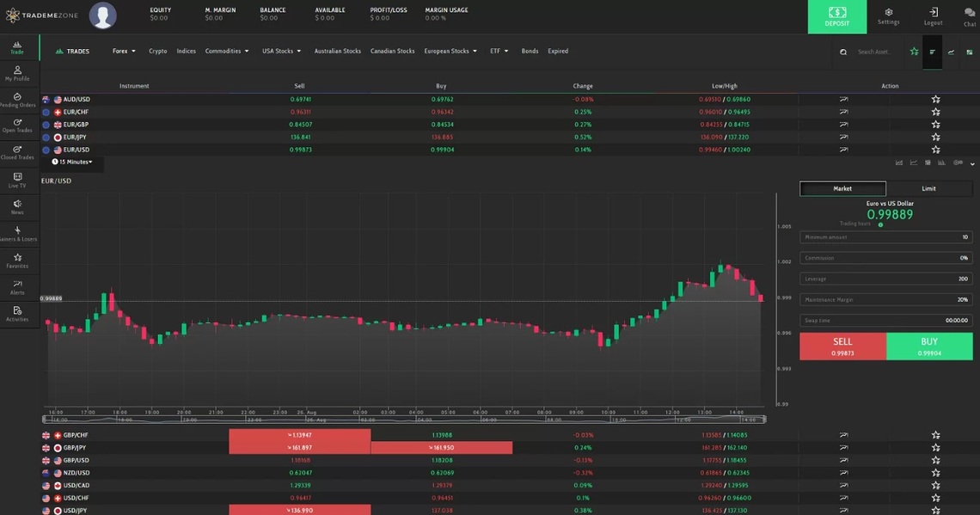This screenshot has width=980, height=515.
Task: Toggle favorite star for GBP/USD
Action: (935, 460)
